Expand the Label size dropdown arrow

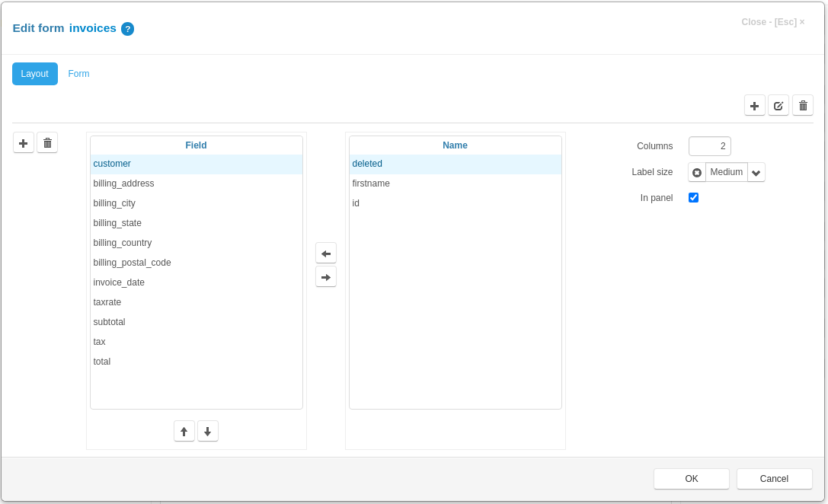point(756,172)
